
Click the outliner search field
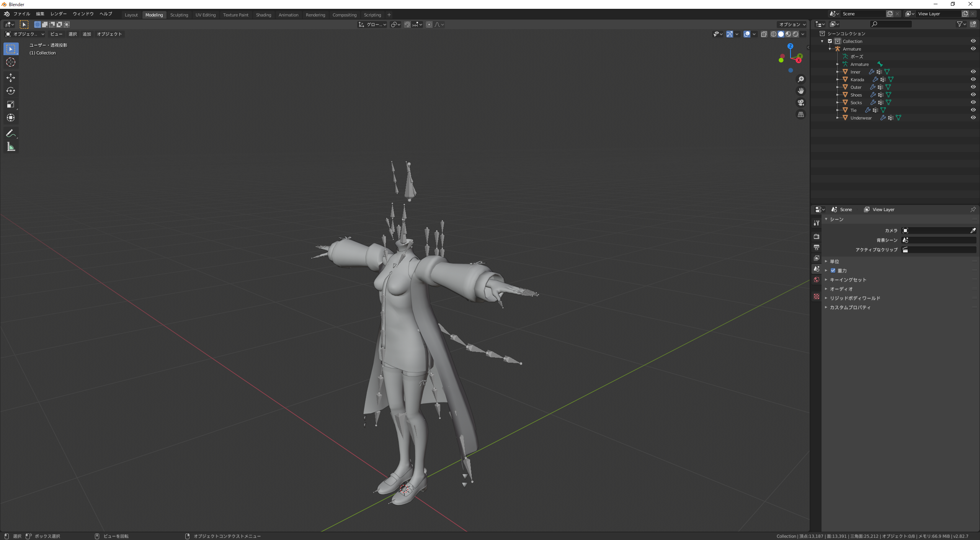(890, 24)
